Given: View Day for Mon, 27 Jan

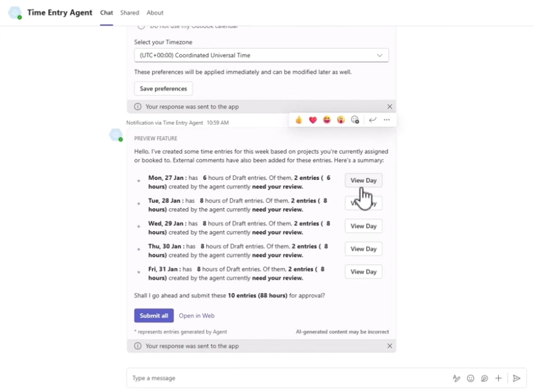Looking at the screenshot, I should coord(363,181).
